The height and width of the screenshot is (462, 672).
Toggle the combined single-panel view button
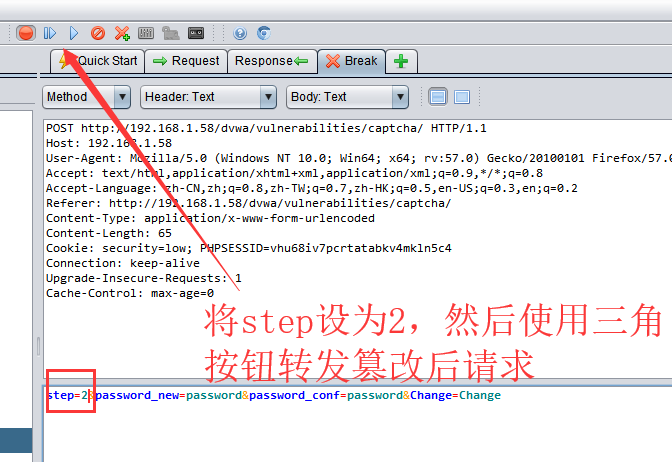click(x=461, y=97)
